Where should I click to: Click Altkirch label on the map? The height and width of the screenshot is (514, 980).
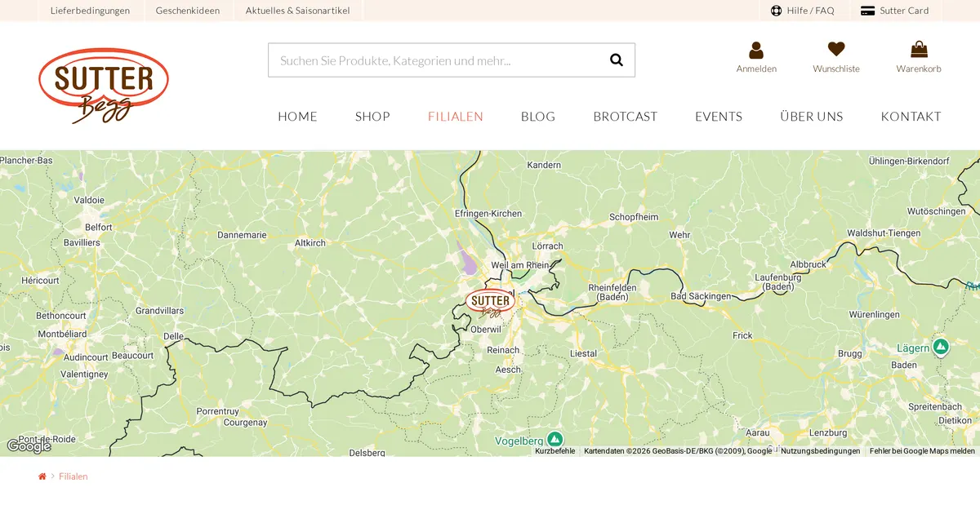point(310,243)
